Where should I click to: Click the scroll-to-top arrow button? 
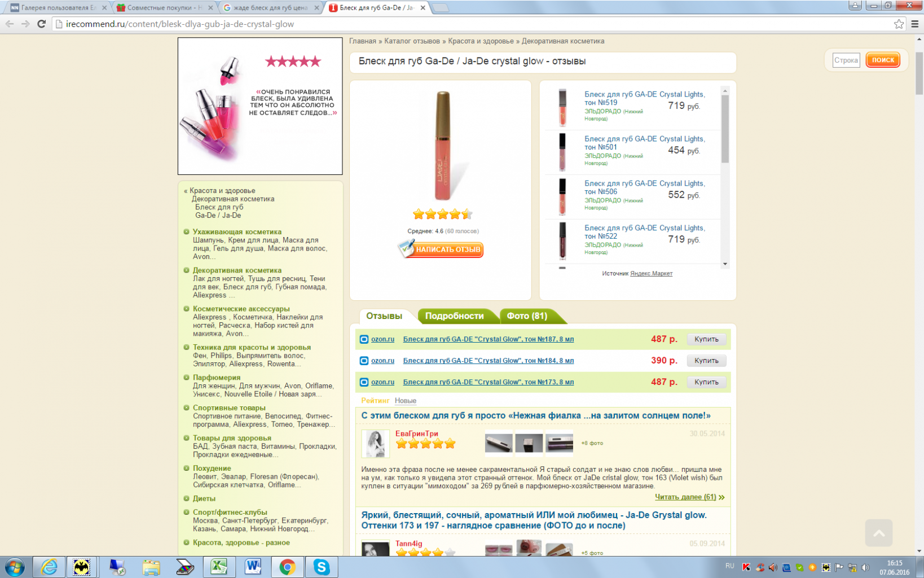879,533
